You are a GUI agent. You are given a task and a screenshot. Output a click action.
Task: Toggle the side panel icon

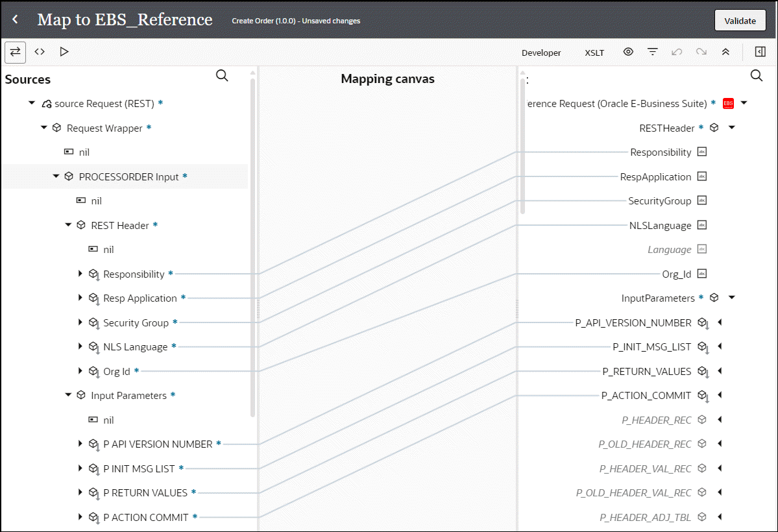760,52
